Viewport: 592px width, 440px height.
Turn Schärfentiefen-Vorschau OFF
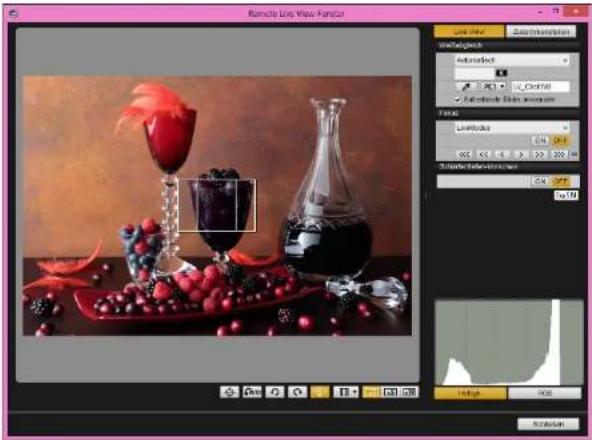(x=560, y=182)
